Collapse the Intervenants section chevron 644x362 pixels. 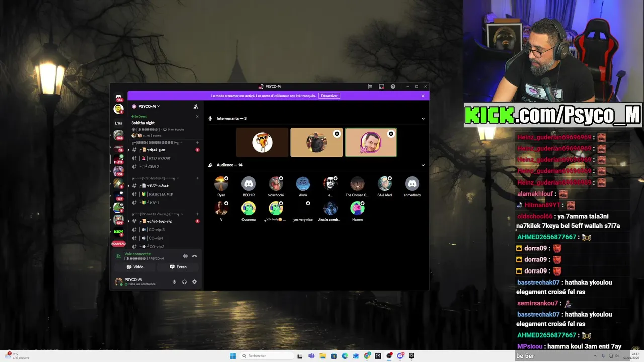(423, 119)
